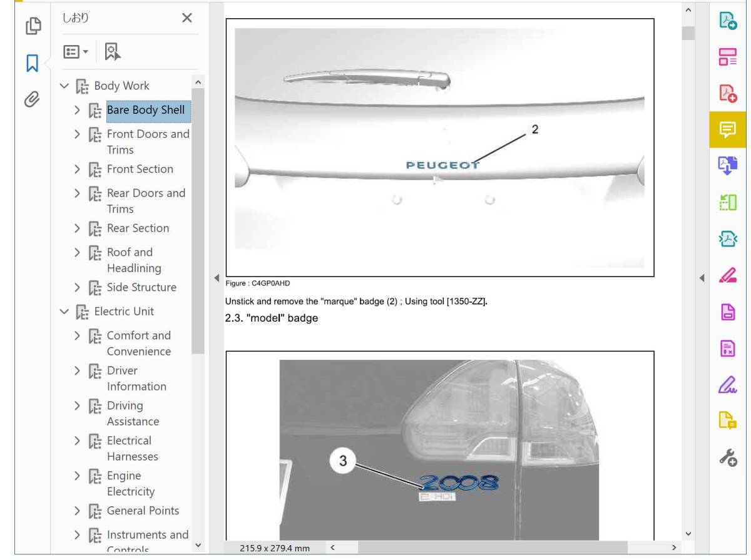Collapse the Electric Unit bookmark group
This screenshot has height=560, width=751.
[x=64, y=311]
